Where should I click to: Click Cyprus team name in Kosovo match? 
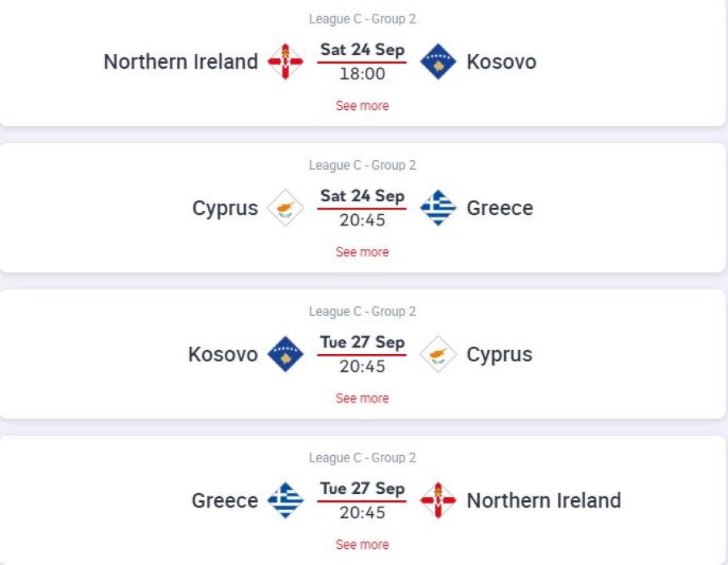point(499,354)
